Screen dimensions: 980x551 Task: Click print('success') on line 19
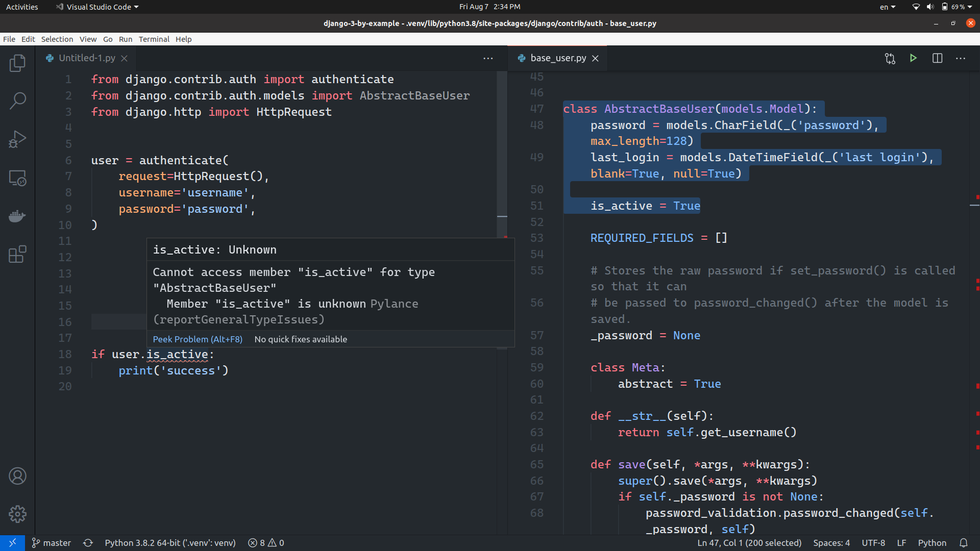[174, 370]
